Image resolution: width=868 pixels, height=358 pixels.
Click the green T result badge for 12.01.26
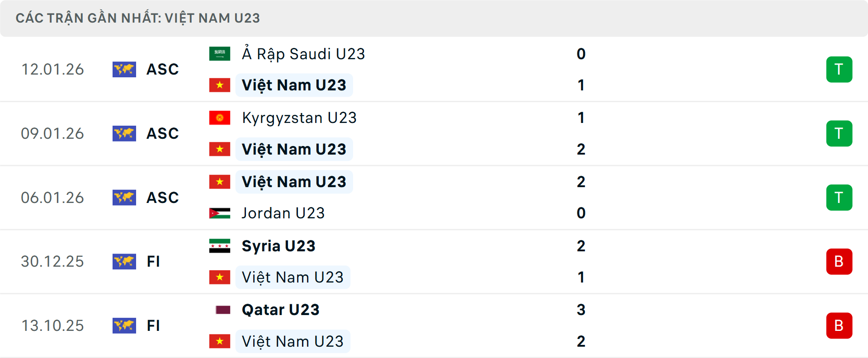pos(840,70)
